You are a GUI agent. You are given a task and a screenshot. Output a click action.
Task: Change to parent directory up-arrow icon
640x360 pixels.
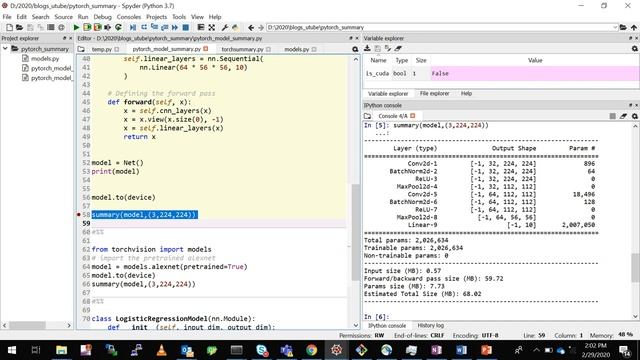pyautogui.click(x=633, y=27)
